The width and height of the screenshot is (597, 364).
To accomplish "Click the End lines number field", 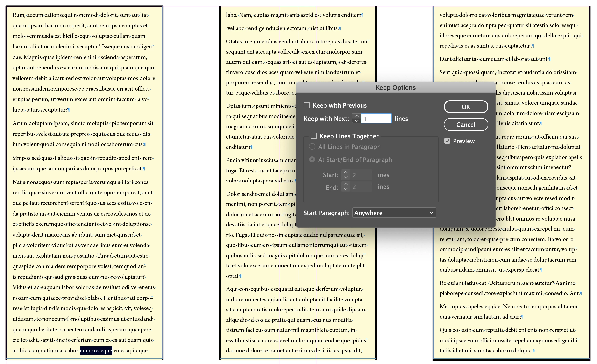I will click(x=361, y=187).
